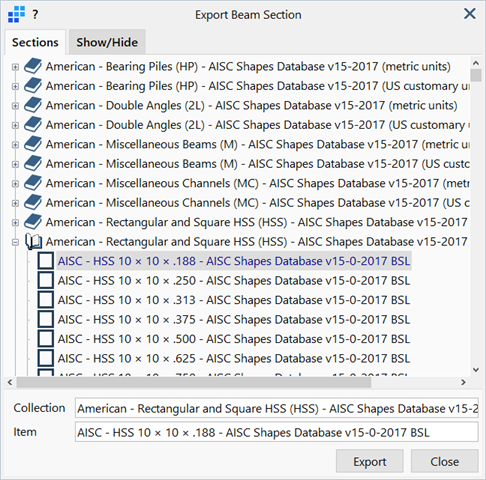
Task: Select American - Bearing Piles (HP) metric units row
Action: coord(248,66)
